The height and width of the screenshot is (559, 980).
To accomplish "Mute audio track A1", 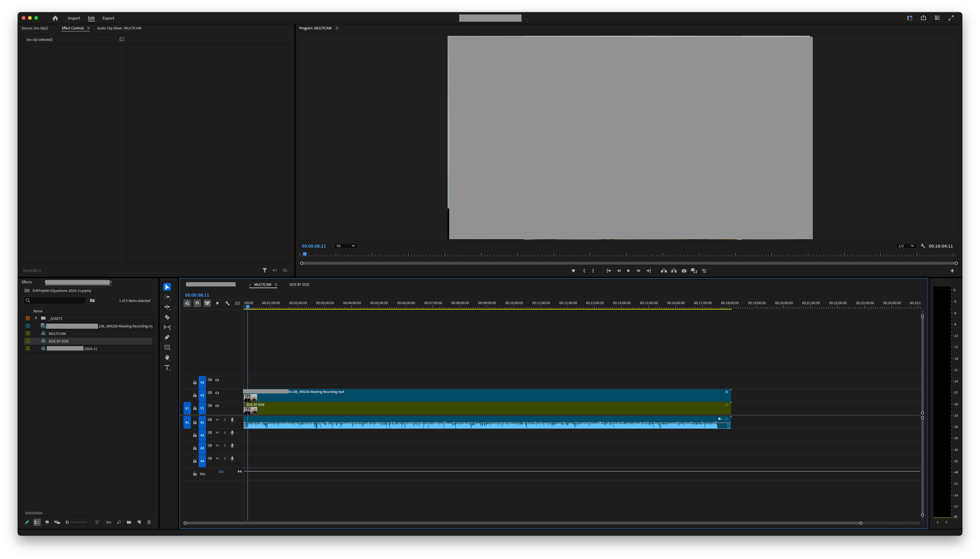I will (217, 420).
